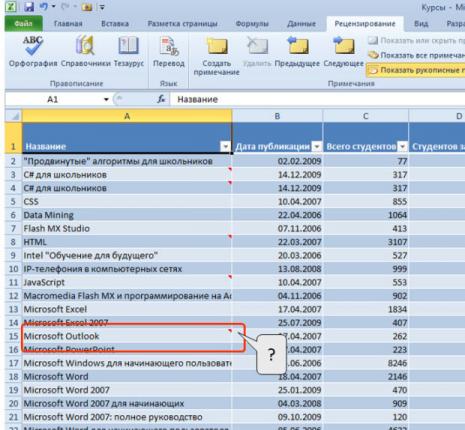Screen dimensions: 465x430
Task: Create a new comment with Создать примечание
Action: [x=217, y=56]
